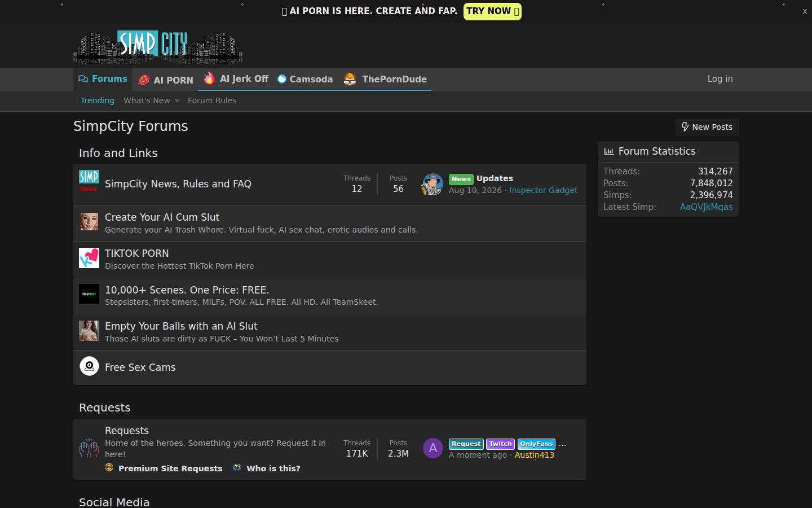Screen dimensions: 812x508
Task: Click the Twitch tag label
Action: tap(500, 444)
